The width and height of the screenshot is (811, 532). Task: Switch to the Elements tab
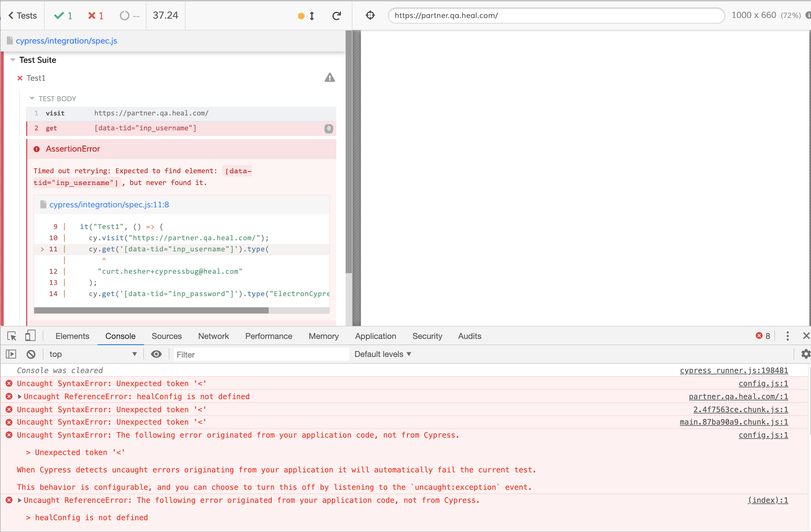(x=72, y=336)
